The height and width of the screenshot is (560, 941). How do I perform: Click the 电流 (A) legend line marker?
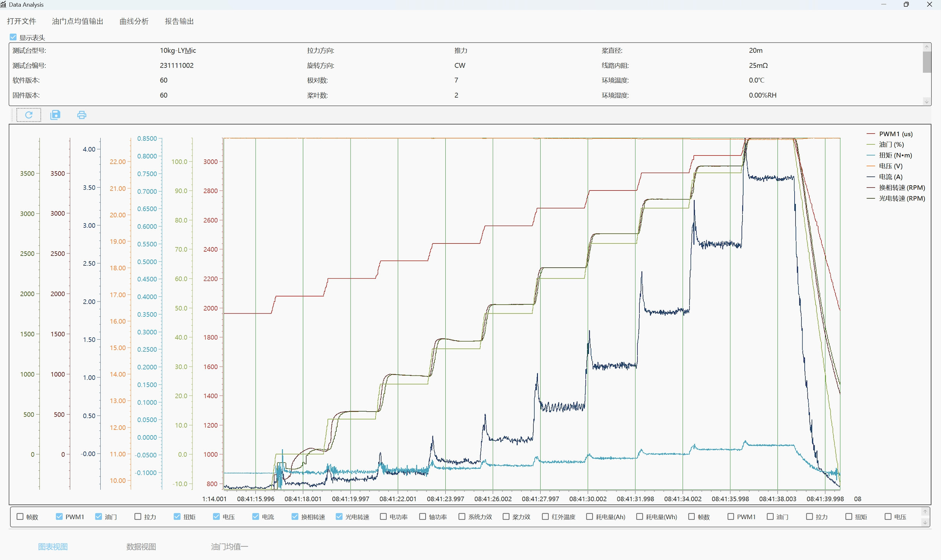click(870, 177)
